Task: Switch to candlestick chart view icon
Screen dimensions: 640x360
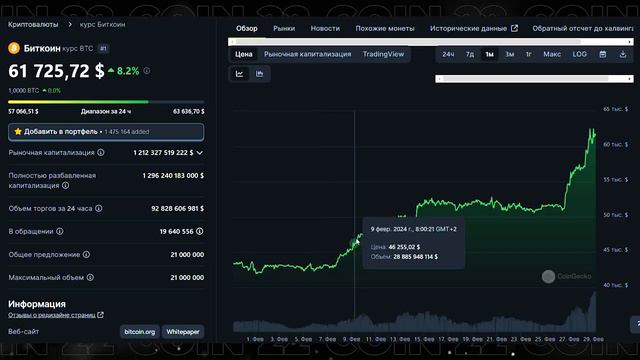Action: [x=260, y=74]
